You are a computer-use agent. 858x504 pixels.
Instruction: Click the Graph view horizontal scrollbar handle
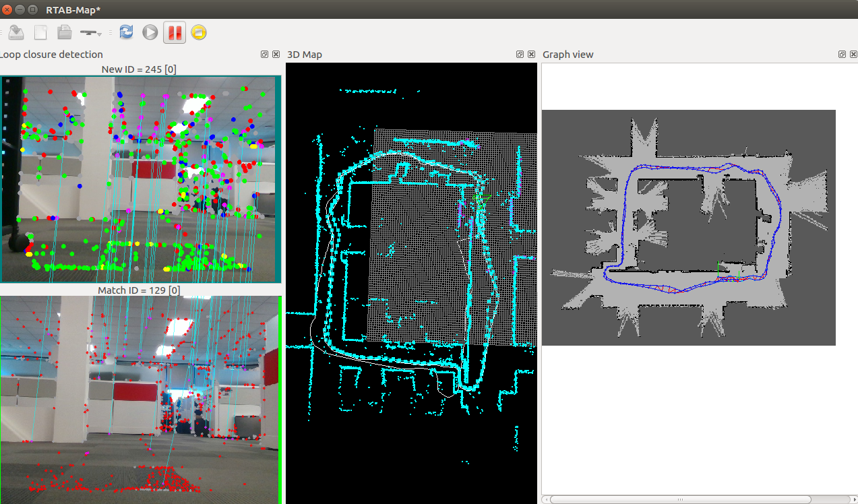coord(681,499)
